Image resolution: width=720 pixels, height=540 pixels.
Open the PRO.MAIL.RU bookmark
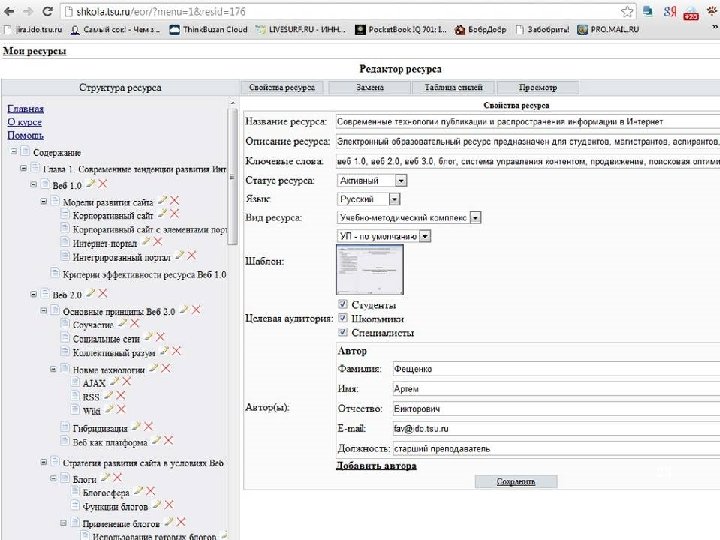tap(608, 29)
